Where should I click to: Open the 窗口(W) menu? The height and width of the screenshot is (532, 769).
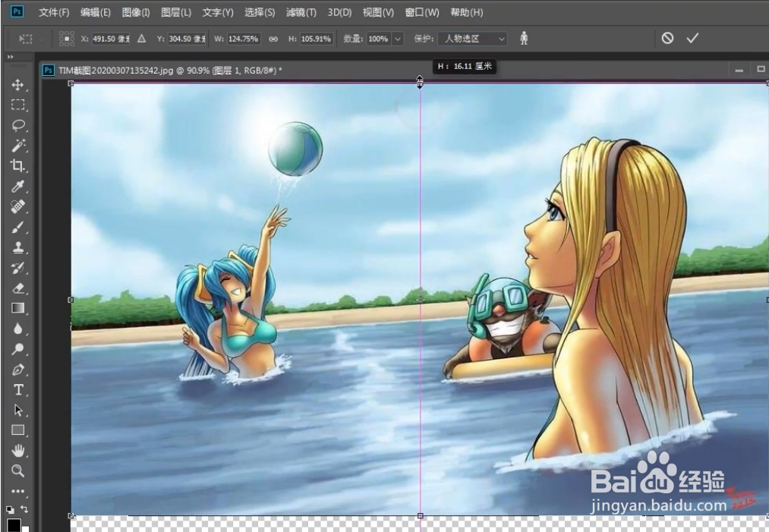422,12
